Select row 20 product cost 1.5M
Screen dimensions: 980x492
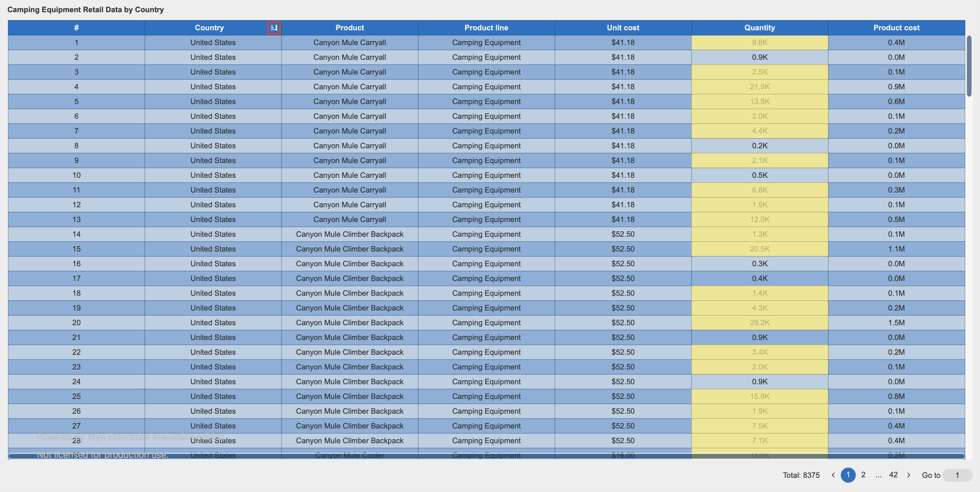896,323
